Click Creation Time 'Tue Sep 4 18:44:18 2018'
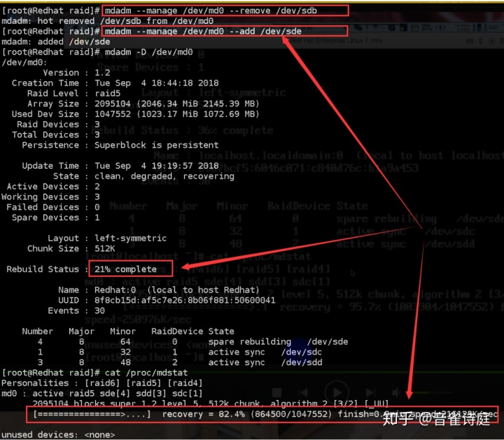The width and height of the screenshot is (504, 440). coord(157,83)
